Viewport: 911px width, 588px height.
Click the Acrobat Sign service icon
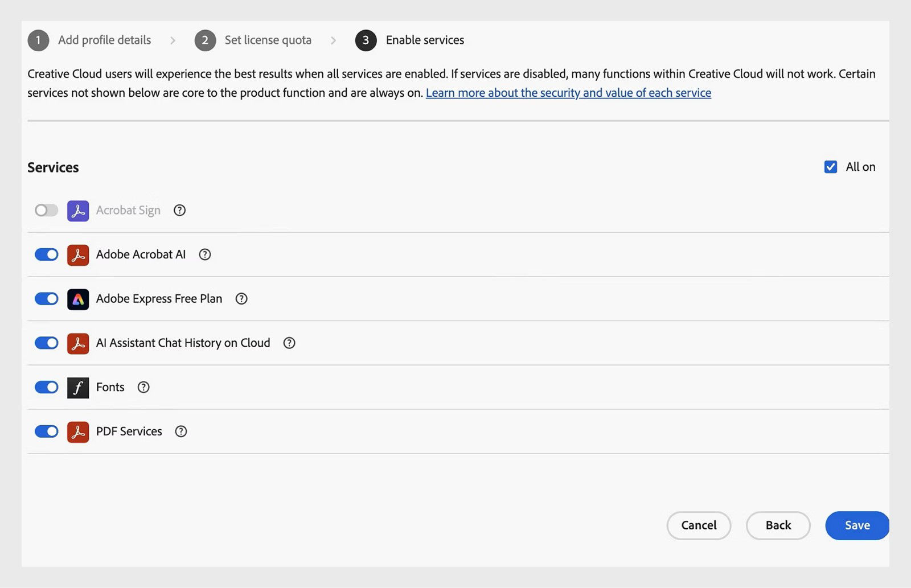tap(78, 210)
